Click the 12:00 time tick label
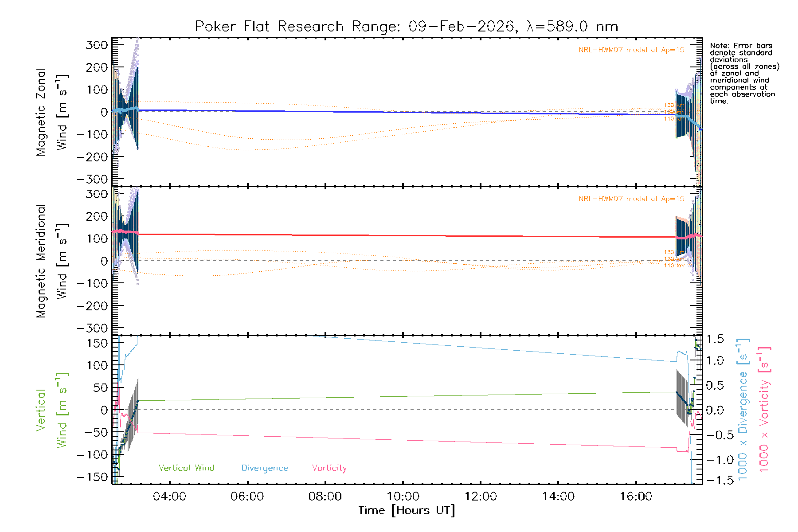Viewport: 798px width, 532px height. (481, 497)
